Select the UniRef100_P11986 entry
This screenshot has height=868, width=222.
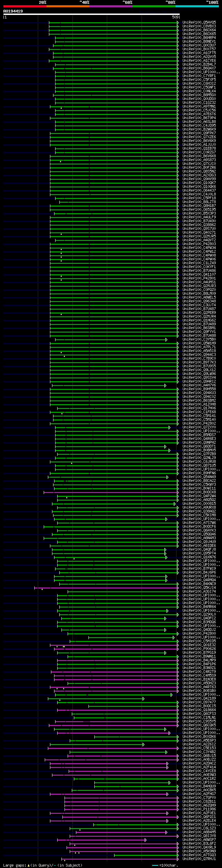(x=199, y=809)
